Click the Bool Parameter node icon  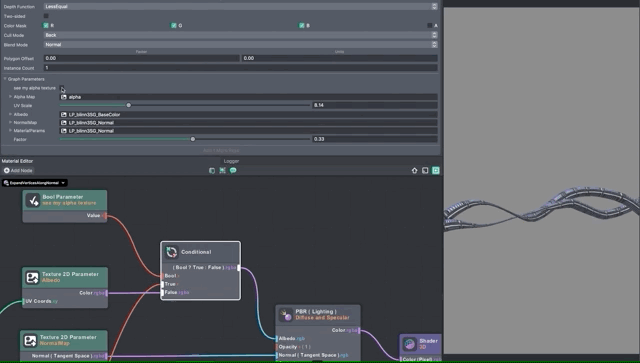click(x=33, y=200)
